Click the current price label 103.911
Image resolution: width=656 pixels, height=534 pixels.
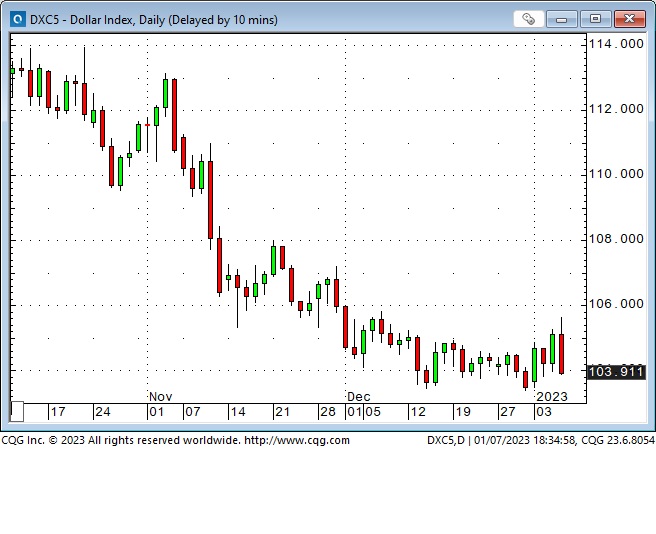(x=616, y=372)
